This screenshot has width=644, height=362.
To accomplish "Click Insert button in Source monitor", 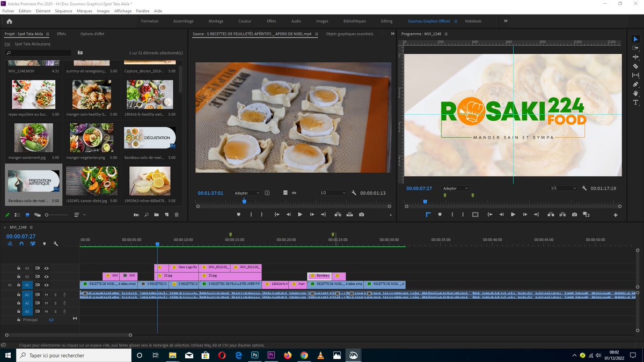I will point(338,215).
